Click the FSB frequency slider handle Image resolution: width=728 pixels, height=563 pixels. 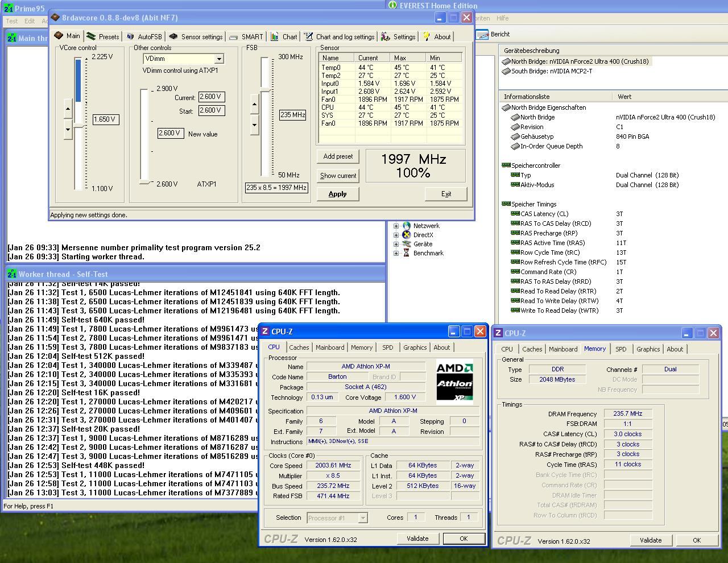(x=265, y=91)
